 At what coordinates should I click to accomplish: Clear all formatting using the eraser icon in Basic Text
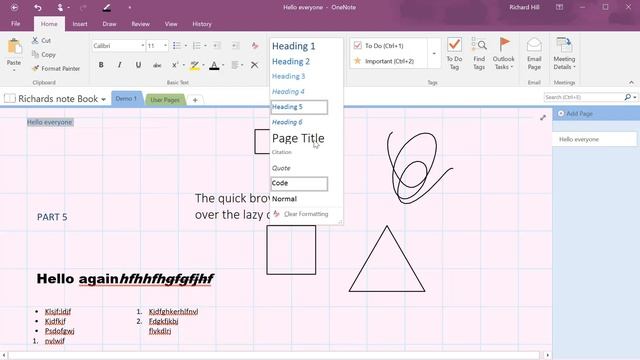[255, 45]
